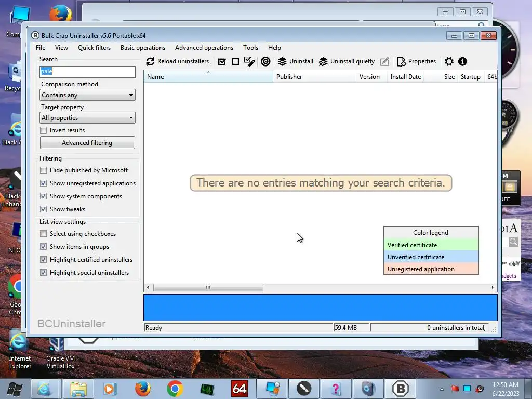
Task: Toggle Show unregistered applications
Action: point(44,183)
